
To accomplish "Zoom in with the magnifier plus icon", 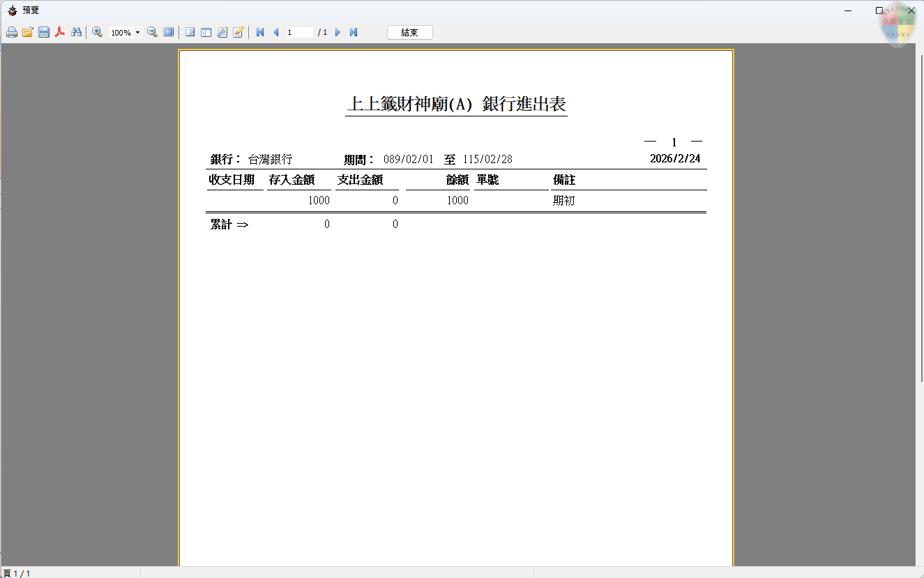I will (x=98, y=32).
